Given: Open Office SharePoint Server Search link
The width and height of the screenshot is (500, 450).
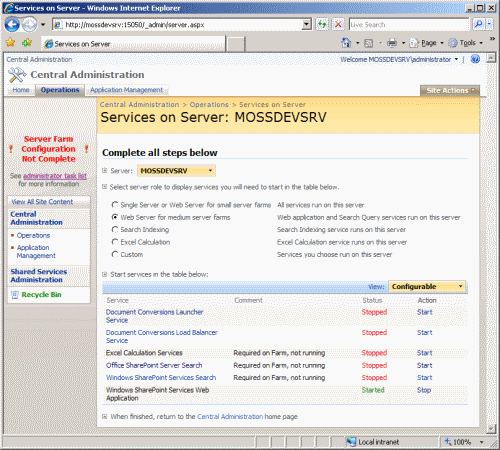Looking at the screenshot, I should coord(154,365).
